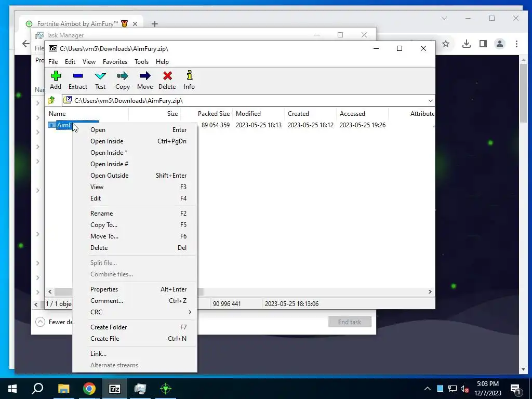Sort by Accessed column header

pyautogui.click(x=362, y=114)
